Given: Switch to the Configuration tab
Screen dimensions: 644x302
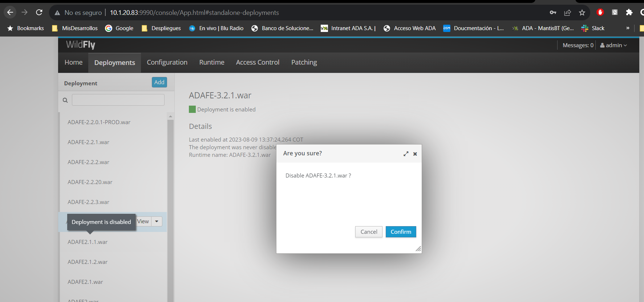Looking at the screenshot, I should click(x=167, y=62).
